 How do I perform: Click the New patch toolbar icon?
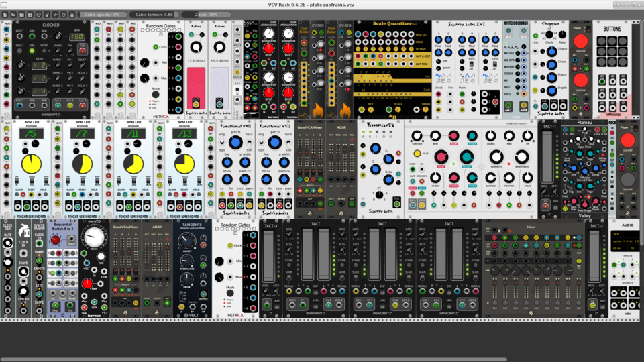pyautogui.click(x=5, y=15)
